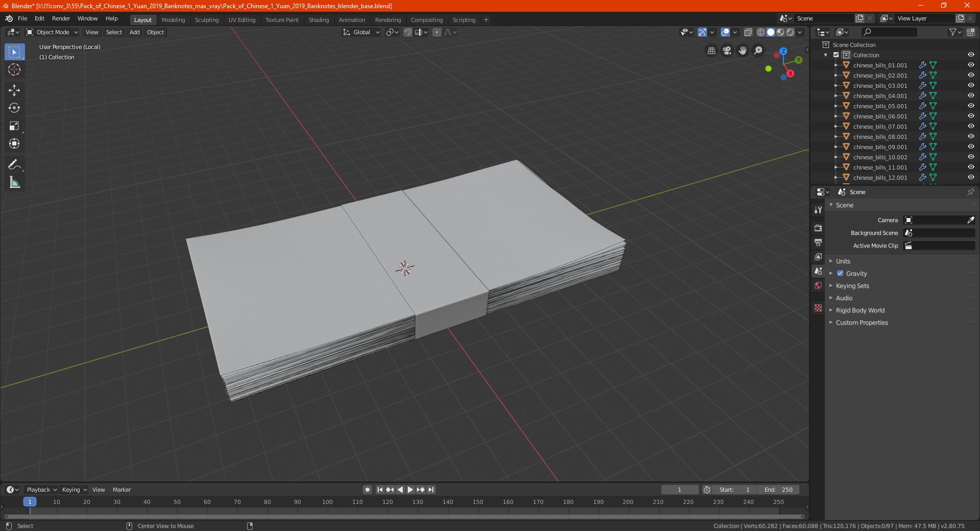Switch to the Modeling workspace tab
This screenshot has height=531, width=980.
coord(173,20)
